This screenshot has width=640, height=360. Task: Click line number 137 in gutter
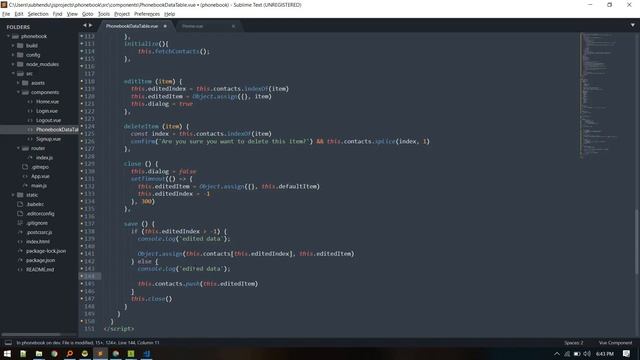(89, 224)
